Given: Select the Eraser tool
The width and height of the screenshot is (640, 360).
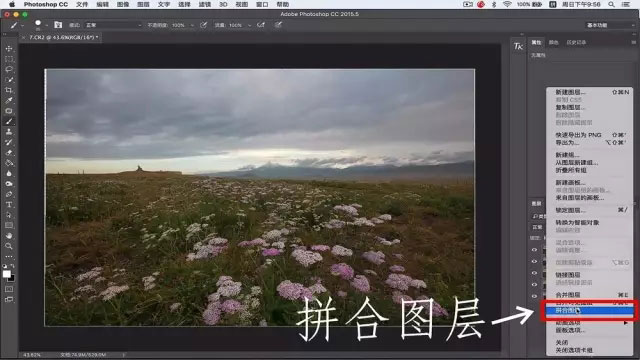Looking at the screenshot, I should coord(9,153).
